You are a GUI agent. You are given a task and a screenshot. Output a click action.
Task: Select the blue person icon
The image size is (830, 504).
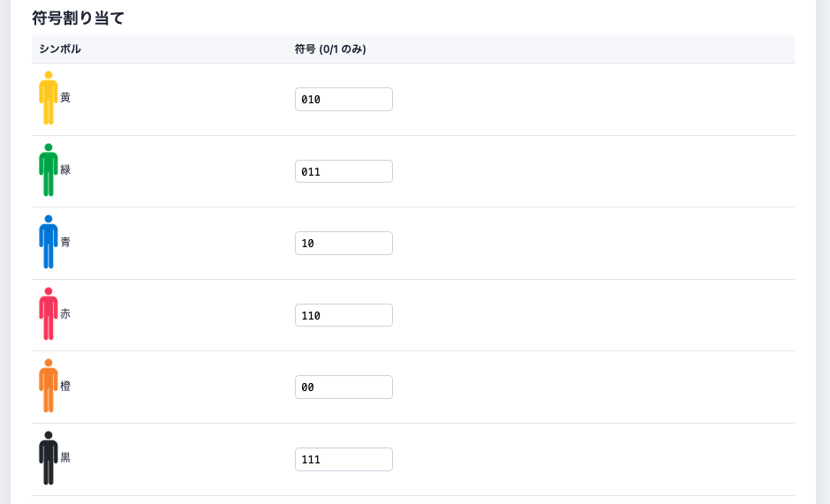tap(49, 242)
